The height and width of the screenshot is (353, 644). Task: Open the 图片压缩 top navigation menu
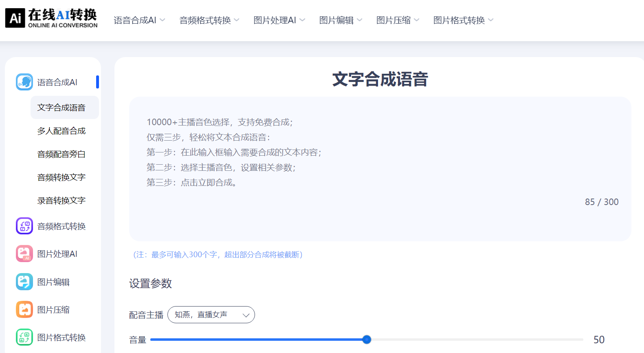coord(398,20)
